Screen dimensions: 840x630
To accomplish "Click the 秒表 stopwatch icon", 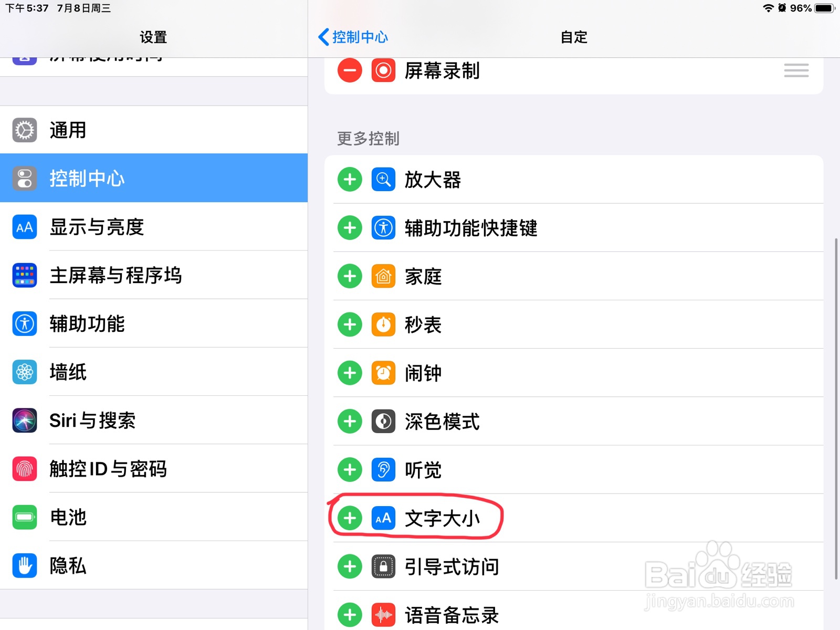I will [x=383, y=324].
